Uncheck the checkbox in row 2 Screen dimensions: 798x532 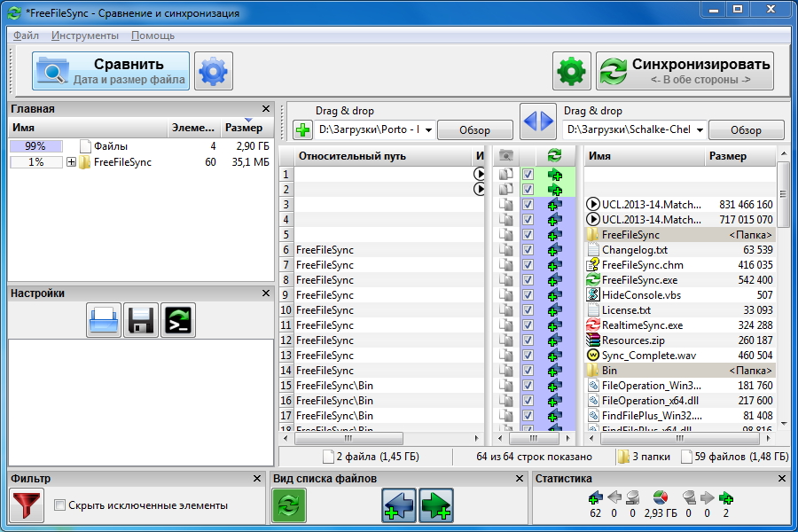pos(528,190)
